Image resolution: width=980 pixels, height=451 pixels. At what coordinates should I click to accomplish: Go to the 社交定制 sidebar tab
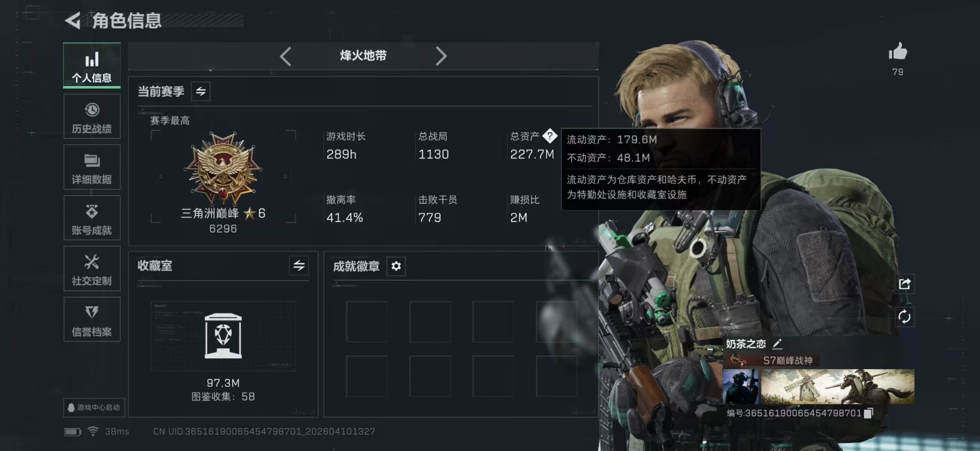coord(92,269)
